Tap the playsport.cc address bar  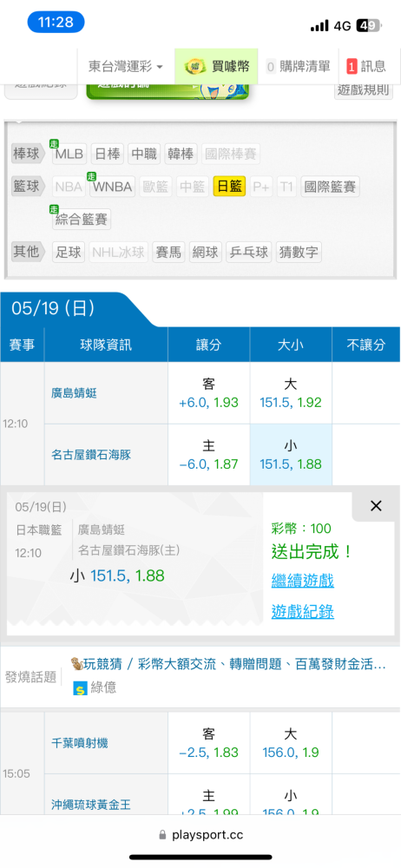200,834
